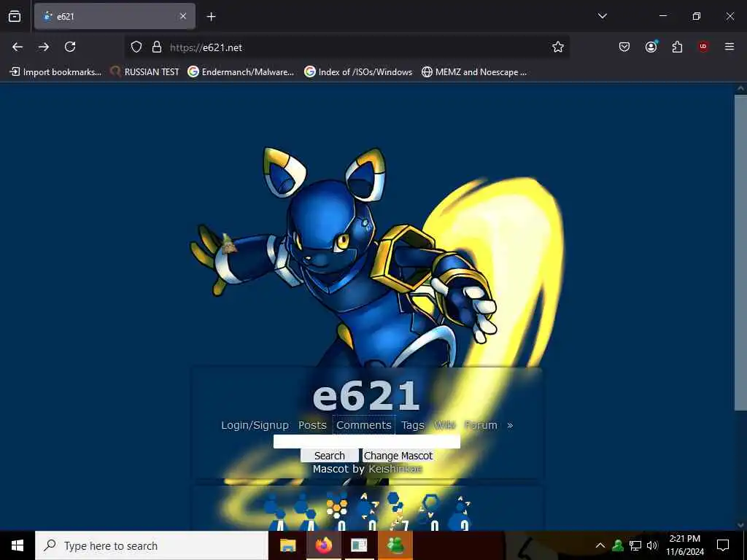Click the site search text field

point(367,441)
